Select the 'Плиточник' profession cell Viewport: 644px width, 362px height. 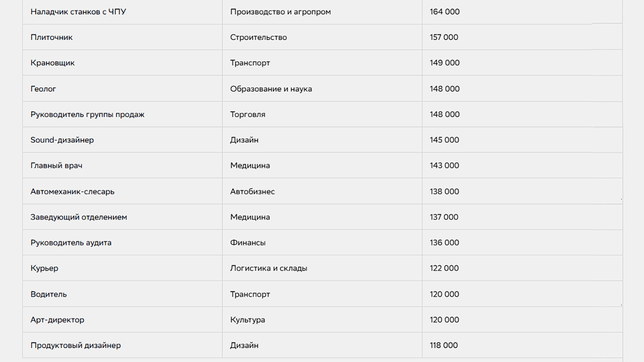tap(51, 37)
